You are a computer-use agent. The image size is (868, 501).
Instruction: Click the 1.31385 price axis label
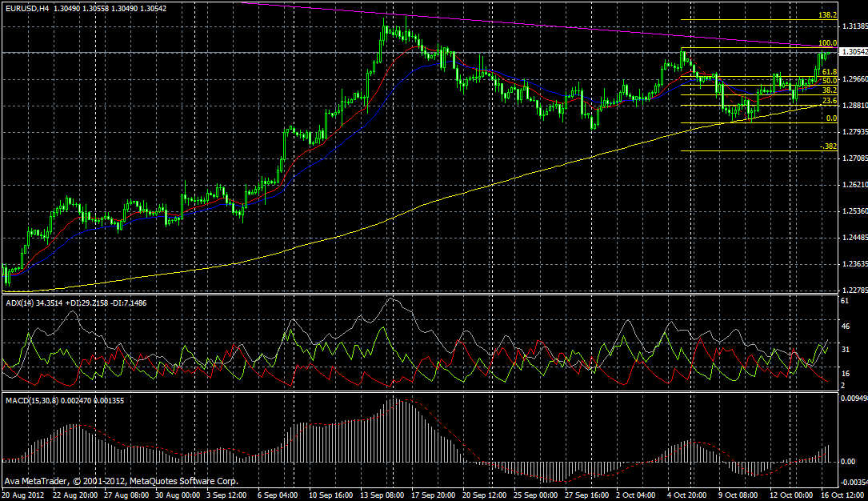[x=851, y=26]
